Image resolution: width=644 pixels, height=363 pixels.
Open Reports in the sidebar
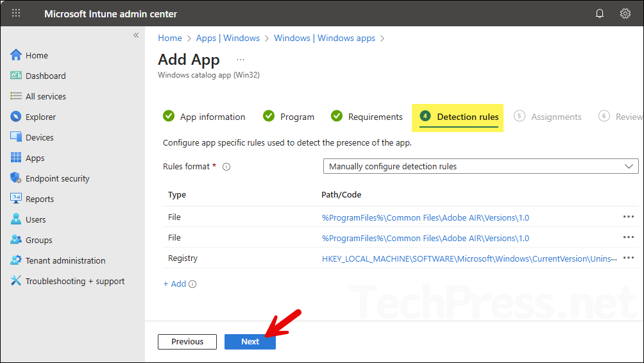(39, 199)
